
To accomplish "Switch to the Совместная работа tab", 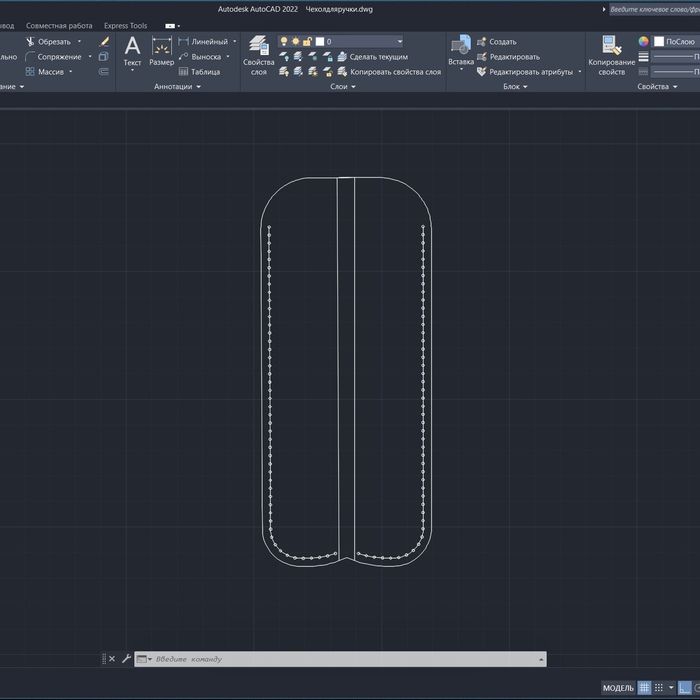I will click(59, 26).
